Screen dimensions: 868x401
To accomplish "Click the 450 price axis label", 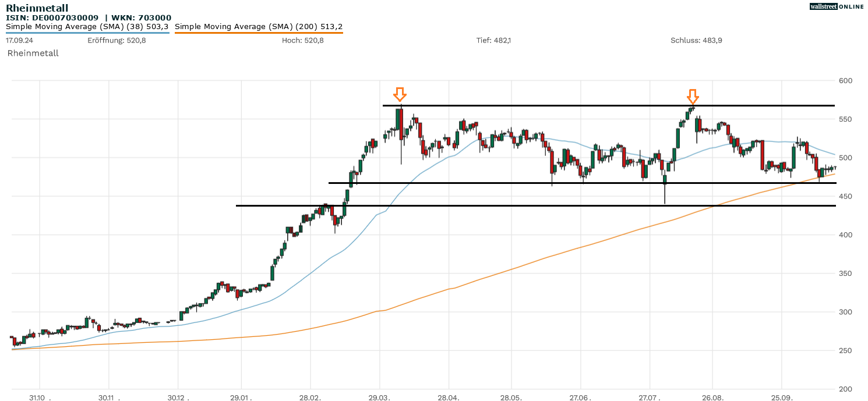I will click(845, 196).
